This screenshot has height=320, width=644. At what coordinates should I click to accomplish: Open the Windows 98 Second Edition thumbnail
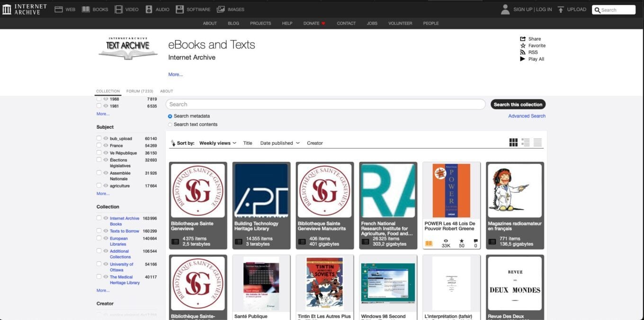(x=388, y=284)
